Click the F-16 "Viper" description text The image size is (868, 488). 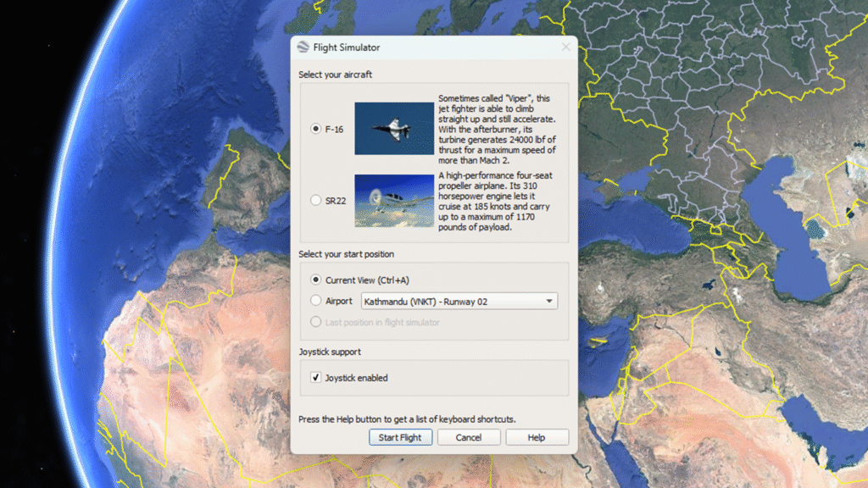coord(497,129)
